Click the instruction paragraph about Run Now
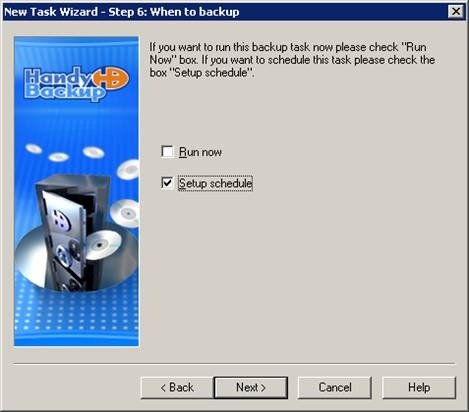469x412 pixels. (x=292, y=60)
